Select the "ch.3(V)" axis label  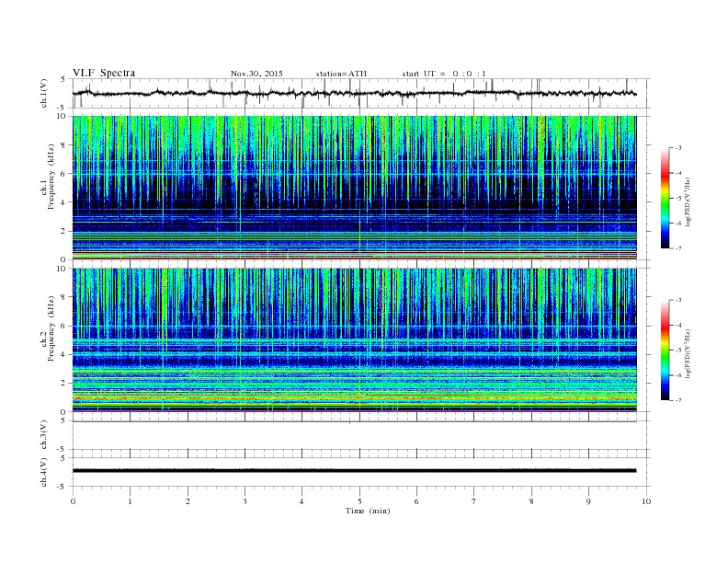tap(44, 435)
